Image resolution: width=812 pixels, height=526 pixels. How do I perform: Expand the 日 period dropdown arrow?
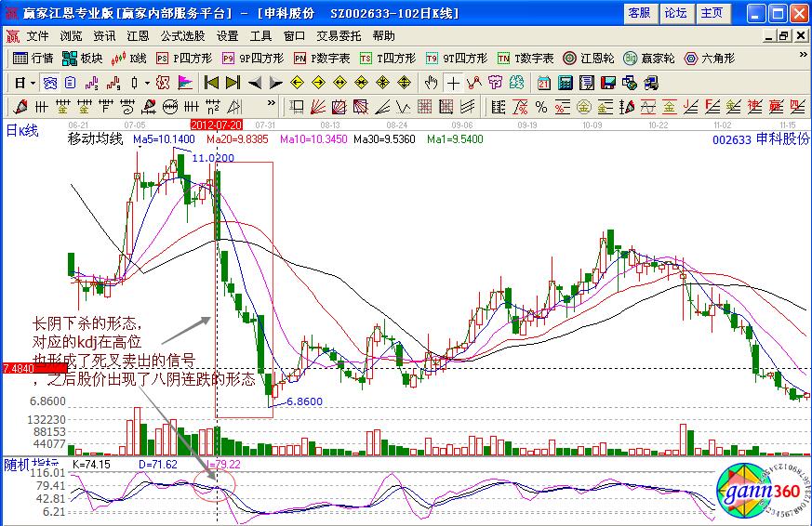[33, 82]
